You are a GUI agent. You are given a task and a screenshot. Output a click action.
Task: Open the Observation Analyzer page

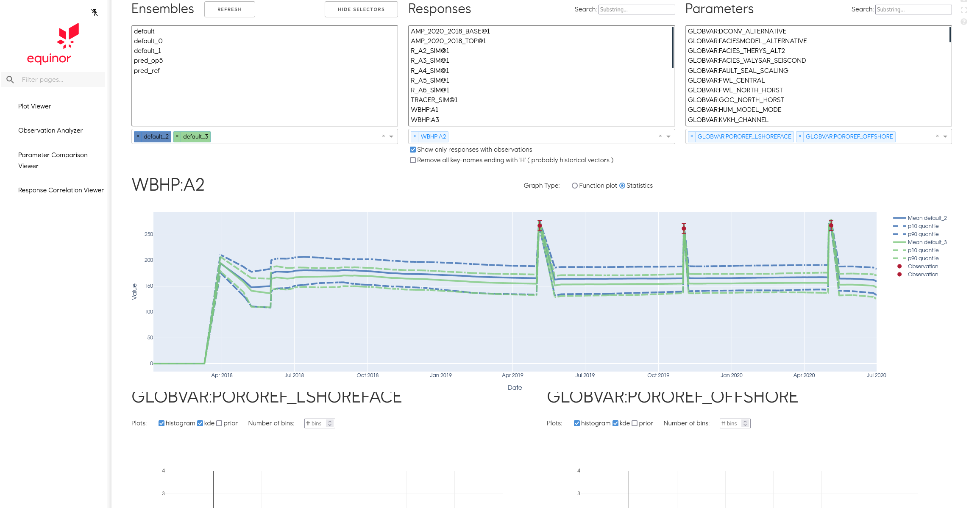pos(50,130)
